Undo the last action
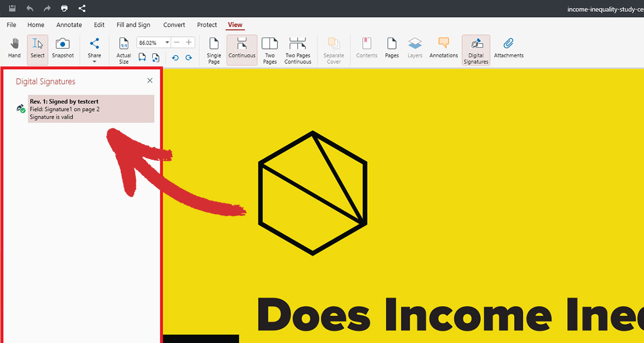This screenshot has height=343, width=644. [30, 8]
